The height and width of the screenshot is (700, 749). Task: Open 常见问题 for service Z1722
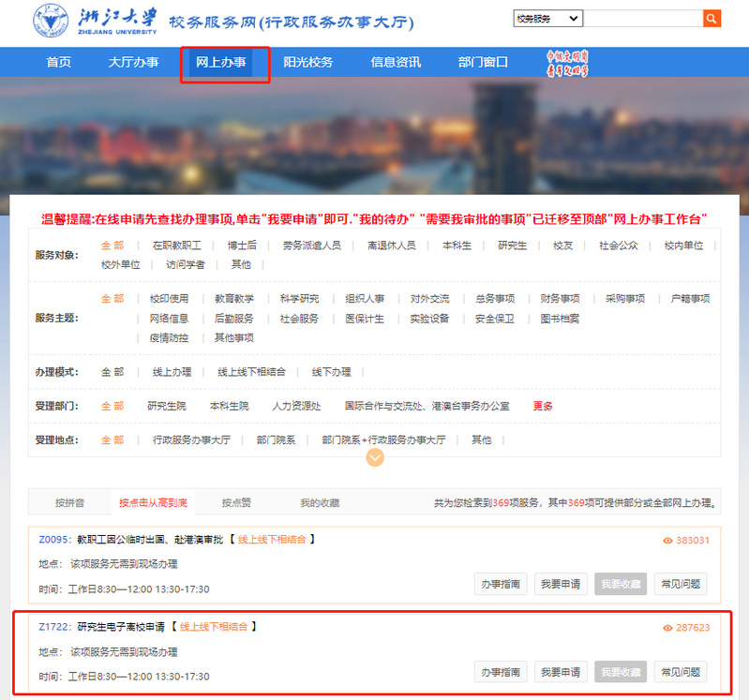pyautogui.click(x=680, y=671)
